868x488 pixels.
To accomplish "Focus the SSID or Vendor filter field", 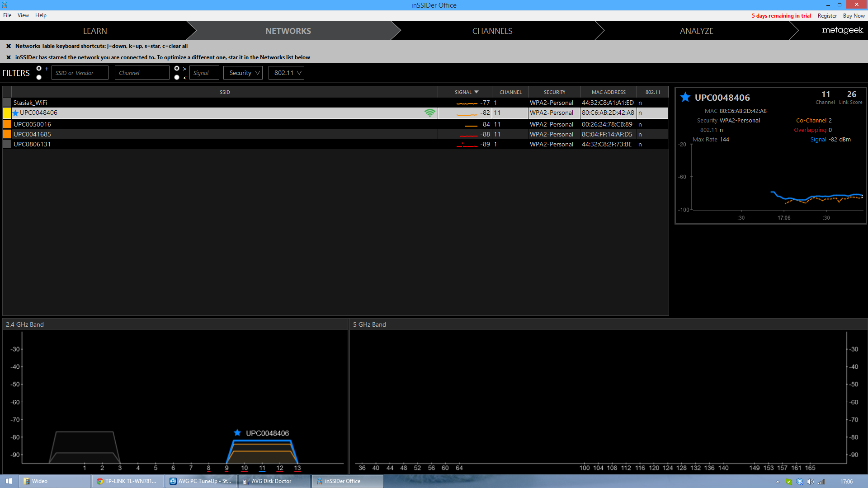I will point(80,73).
